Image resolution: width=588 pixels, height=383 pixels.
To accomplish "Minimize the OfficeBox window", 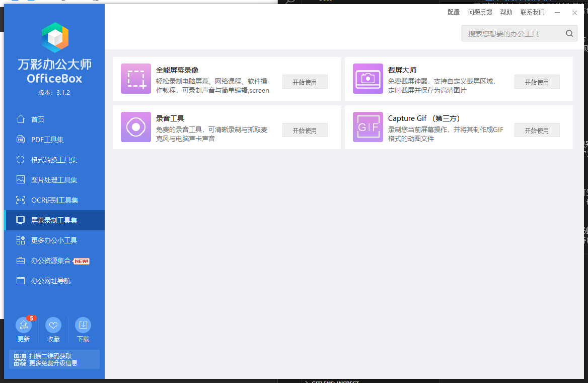I will pos(557,13).
